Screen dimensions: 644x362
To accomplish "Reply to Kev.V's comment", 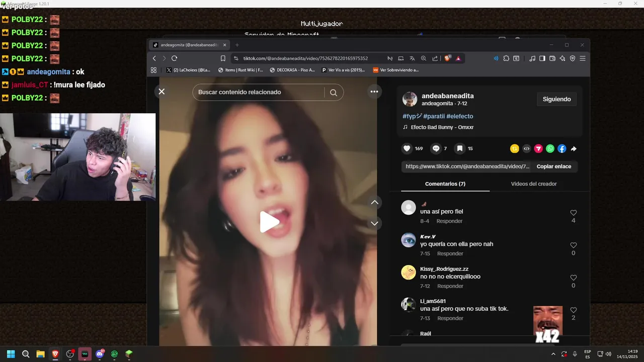I will click(450, 254).
